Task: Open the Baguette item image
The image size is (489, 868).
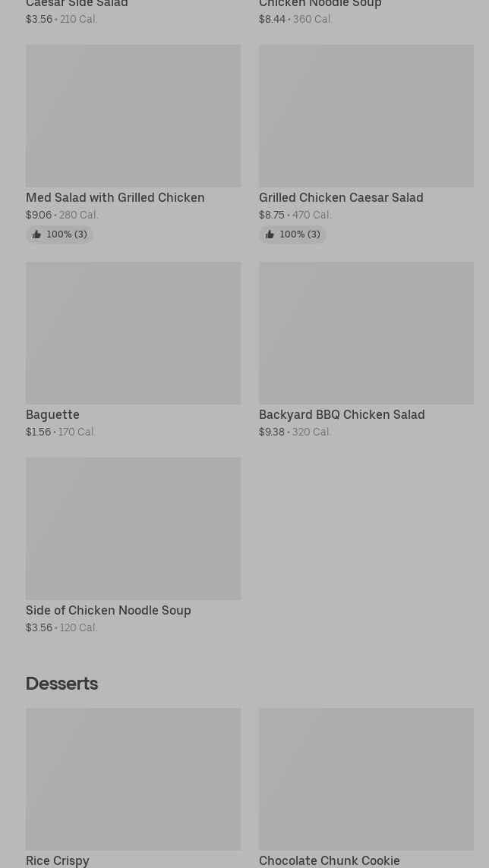Action: click(x=133, y=333)
